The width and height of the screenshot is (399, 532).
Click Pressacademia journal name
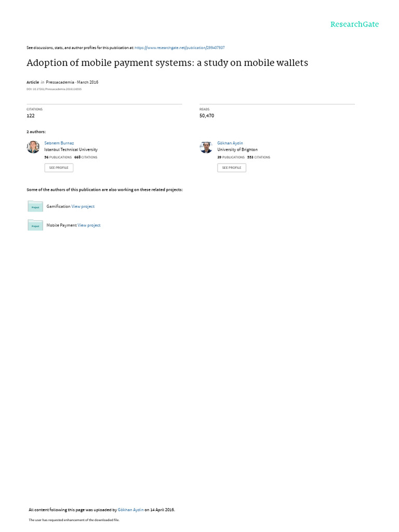60,82
